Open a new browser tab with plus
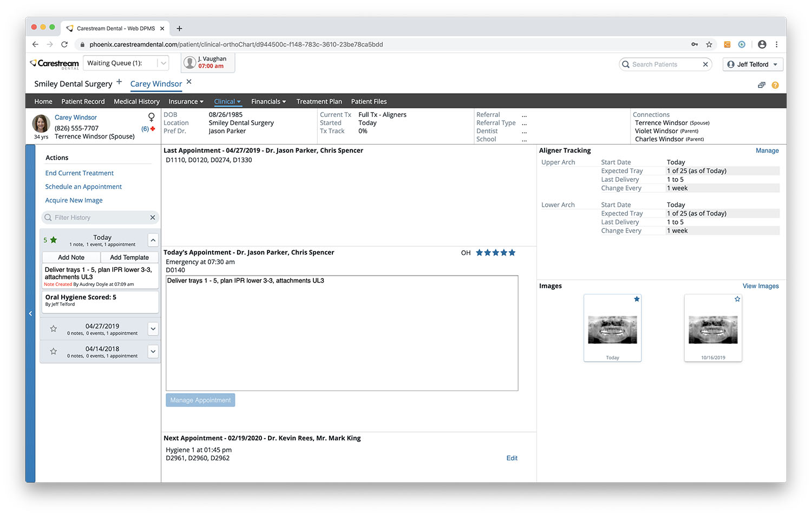Screen dimensions: 812x516 (179, 29)
